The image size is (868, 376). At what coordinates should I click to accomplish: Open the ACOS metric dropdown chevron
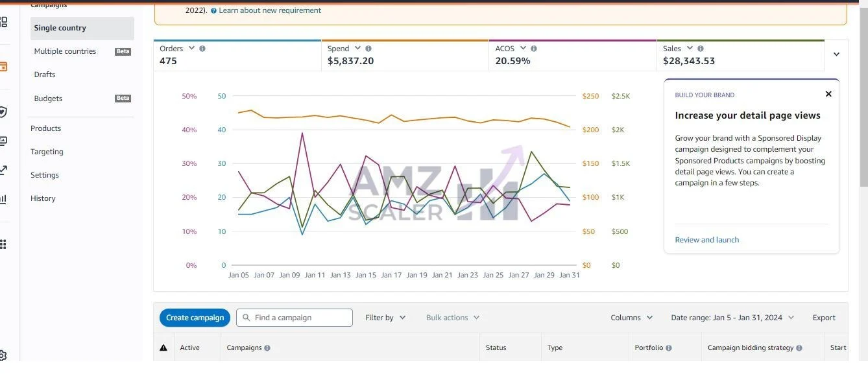522,49
